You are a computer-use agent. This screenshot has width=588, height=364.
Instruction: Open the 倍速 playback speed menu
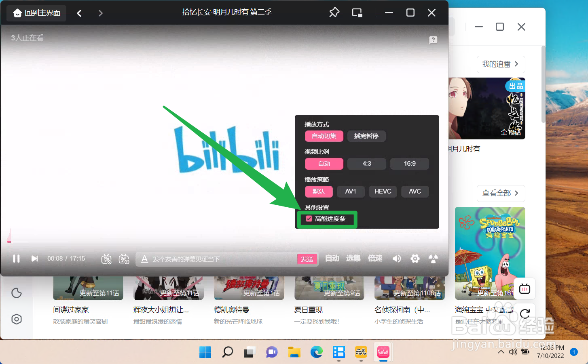(x=375, y=258)
